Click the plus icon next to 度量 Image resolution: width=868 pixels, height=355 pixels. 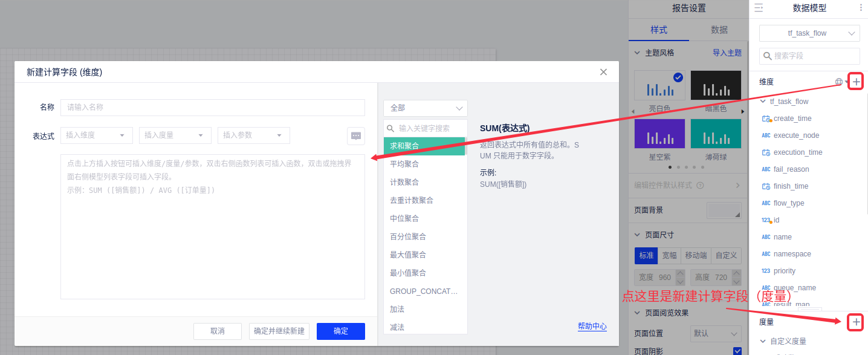[856, 322]
